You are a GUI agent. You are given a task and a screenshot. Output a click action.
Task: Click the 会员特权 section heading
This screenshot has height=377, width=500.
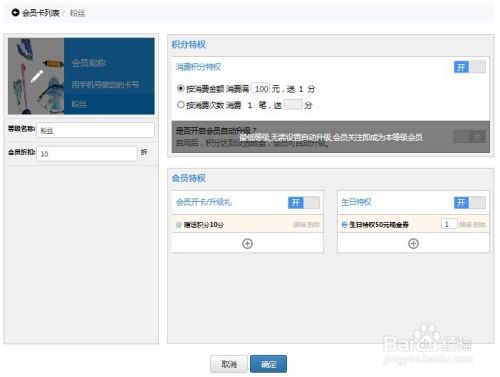tap(188, 178)
